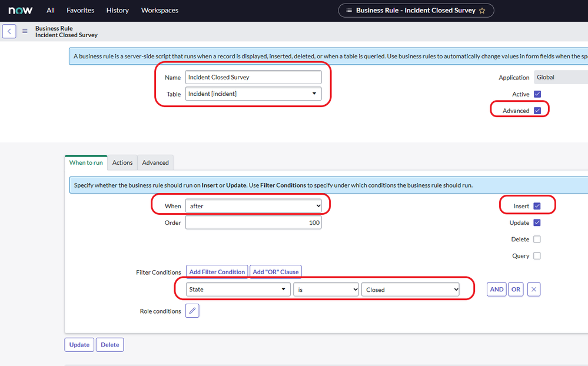Screen dimensions: 588x366
Task: Enable the Query checkbox
Action: 537,256
